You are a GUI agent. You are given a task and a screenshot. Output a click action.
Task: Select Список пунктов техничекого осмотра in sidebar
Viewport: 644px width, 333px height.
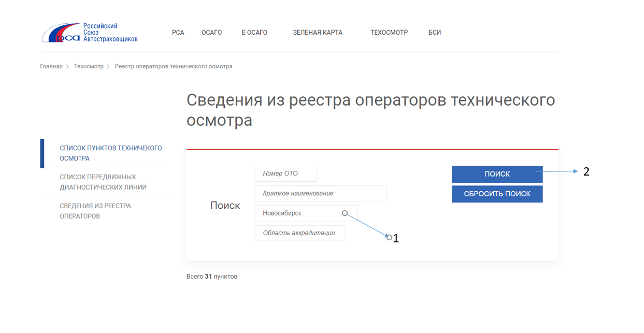(x=110, y=153)
